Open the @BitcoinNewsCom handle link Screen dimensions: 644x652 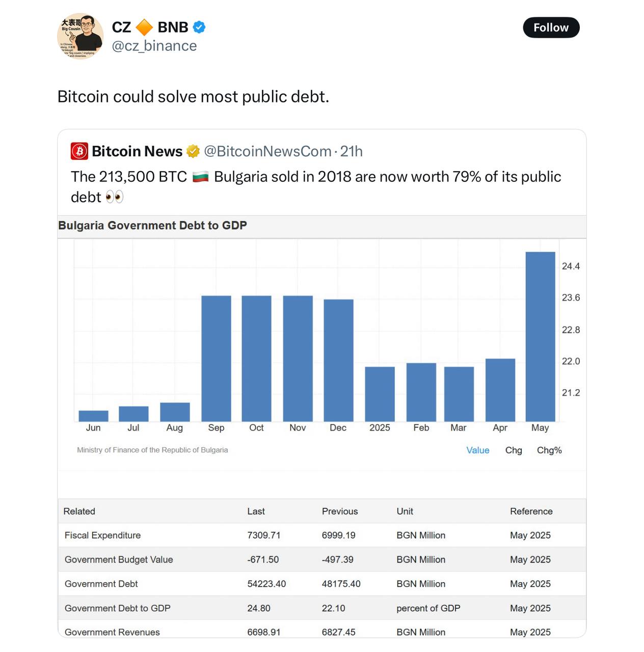(x=267, y=151)
